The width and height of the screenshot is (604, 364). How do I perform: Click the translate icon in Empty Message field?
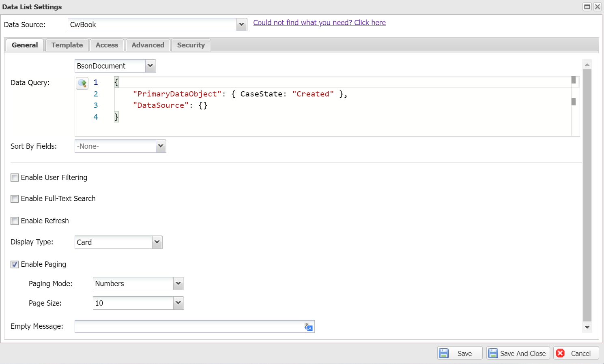tap(309, 327)
